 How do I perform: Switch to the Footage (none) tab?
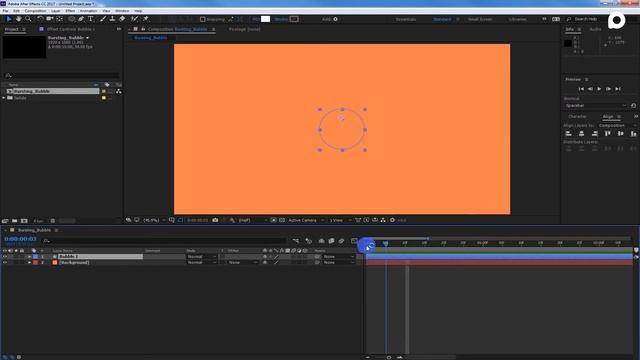tap(244, 29)
